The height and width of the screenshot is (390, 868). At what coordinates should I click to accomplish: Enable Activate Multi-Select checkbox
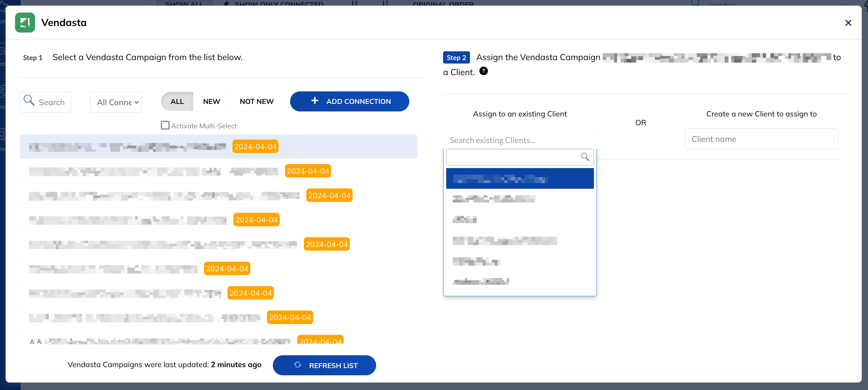click(x=165, y=126)
